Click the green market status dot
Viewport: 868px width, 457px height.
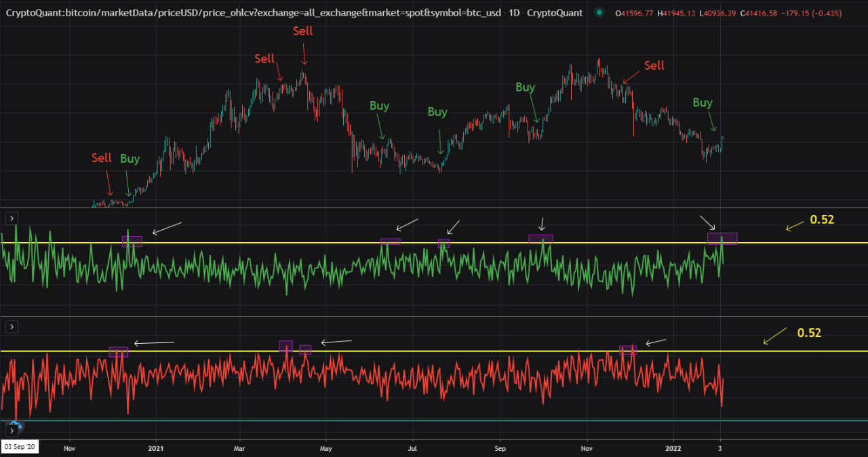pyautogui.click(x=599, y=13)
